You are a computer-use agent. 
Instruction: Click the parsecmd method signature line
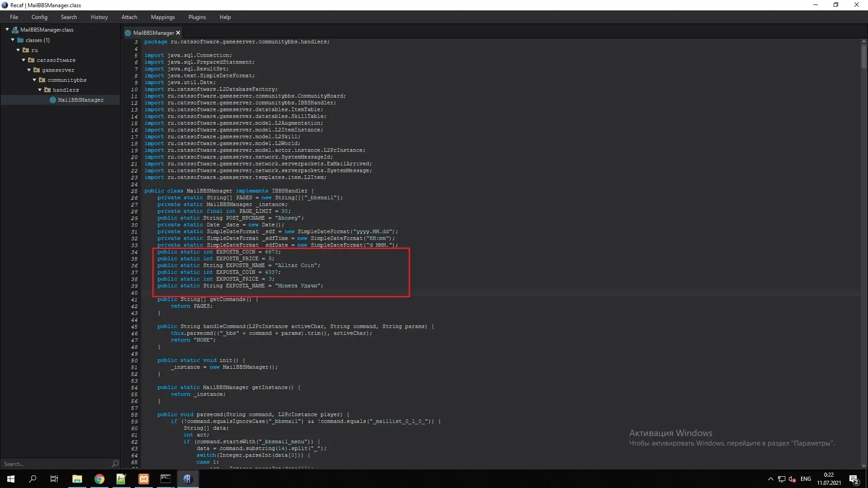pos(254,415)
